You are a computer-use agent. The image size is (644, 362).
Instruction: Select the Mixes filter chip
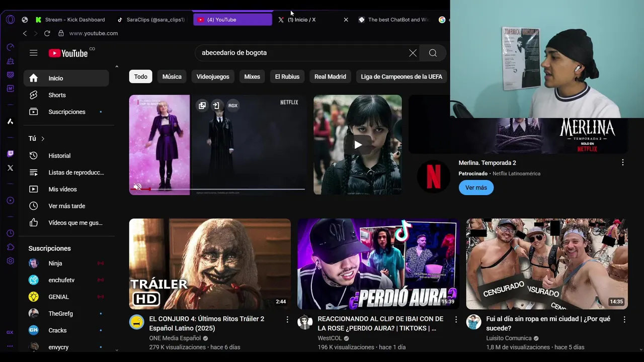point(252,76)
